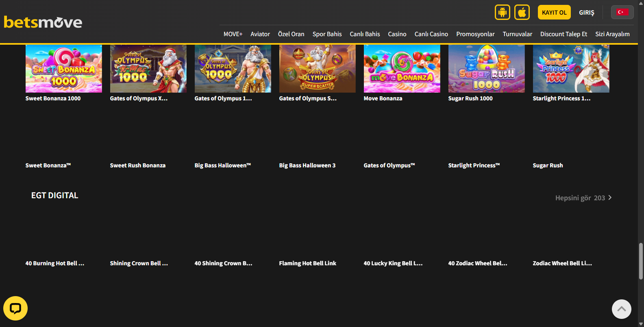
Task: Click the betsmove logo
Action: [x=43, y=22]
